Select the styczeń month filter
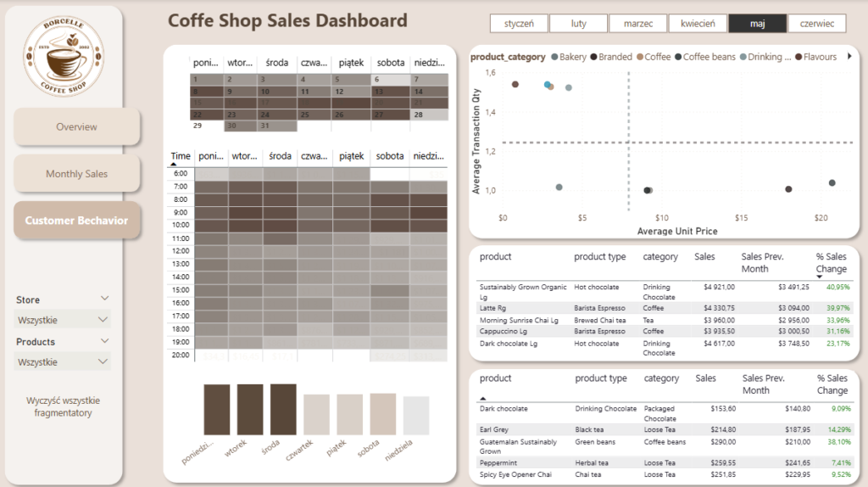Screen dimensions: 868x487 point(518,24)
